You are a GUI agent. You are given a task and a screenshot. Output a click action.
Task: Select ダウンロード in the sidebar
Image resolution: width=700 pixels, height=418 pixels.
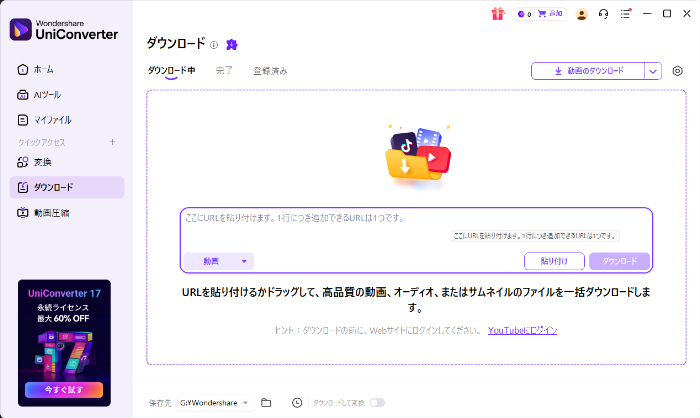(67, 187)
